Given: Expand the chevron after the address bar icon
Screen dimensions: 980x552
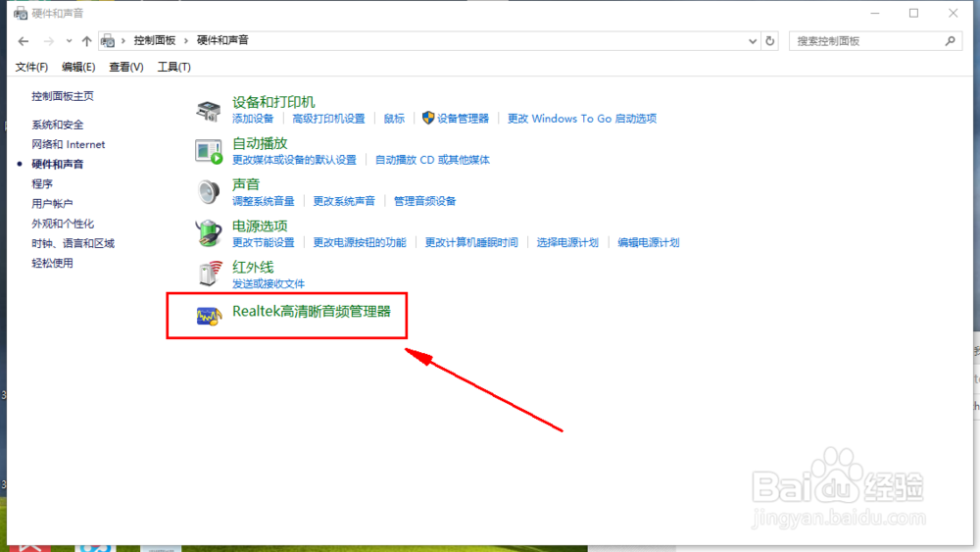Looking at the screenshot, I should [123, 40].
